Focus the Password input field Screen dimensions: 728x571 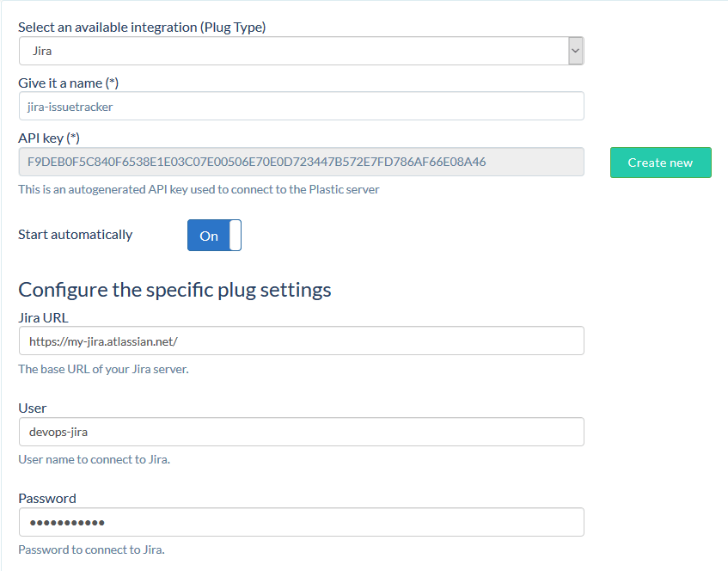point(301,521)
